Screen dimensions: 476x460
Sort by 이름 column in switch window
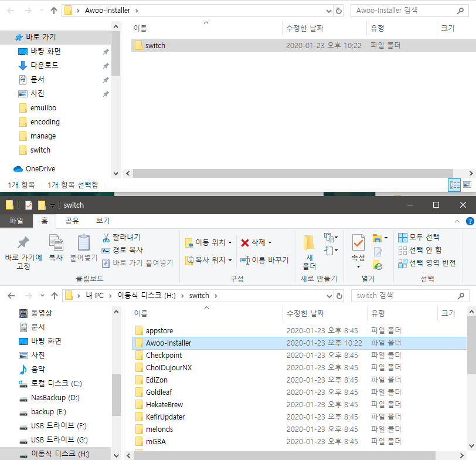click(x=141, y=313)
